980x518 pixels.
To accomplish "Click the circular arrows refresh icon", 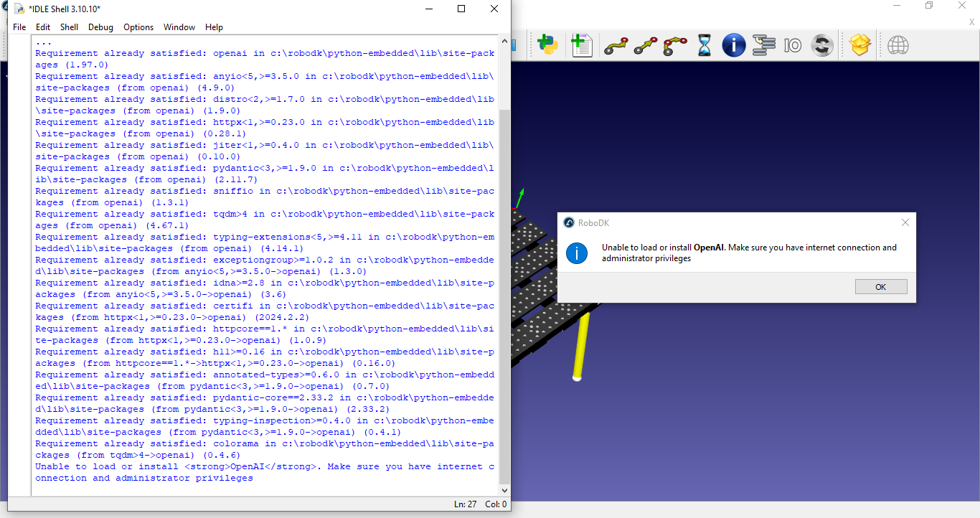I will point(822,46).
